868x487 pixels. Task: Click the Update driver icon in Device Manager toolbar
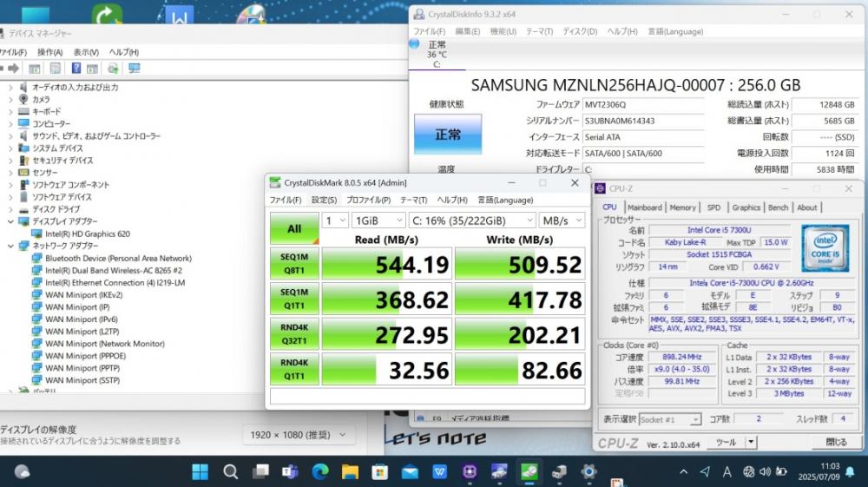(113, 69)
